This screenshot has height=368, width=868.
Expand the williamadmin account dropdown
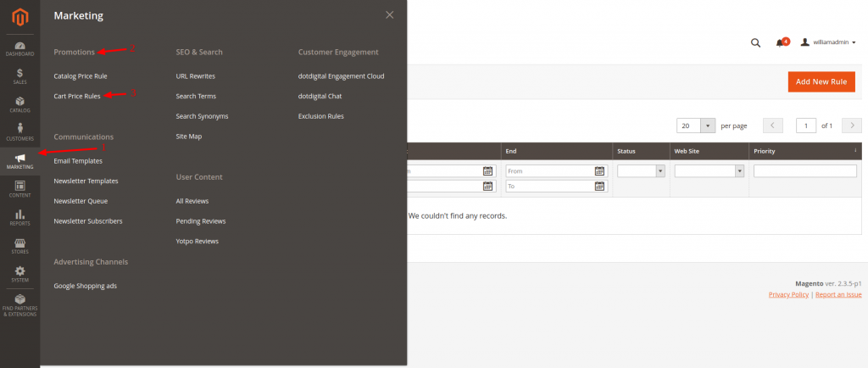828,42
